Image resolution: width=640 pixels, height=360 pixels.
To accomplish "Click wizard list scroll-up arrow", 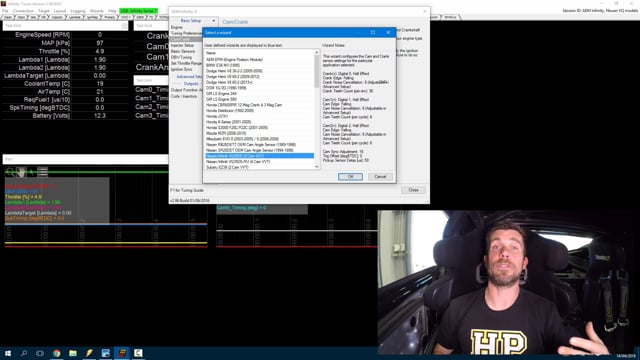I will [317, 53].
